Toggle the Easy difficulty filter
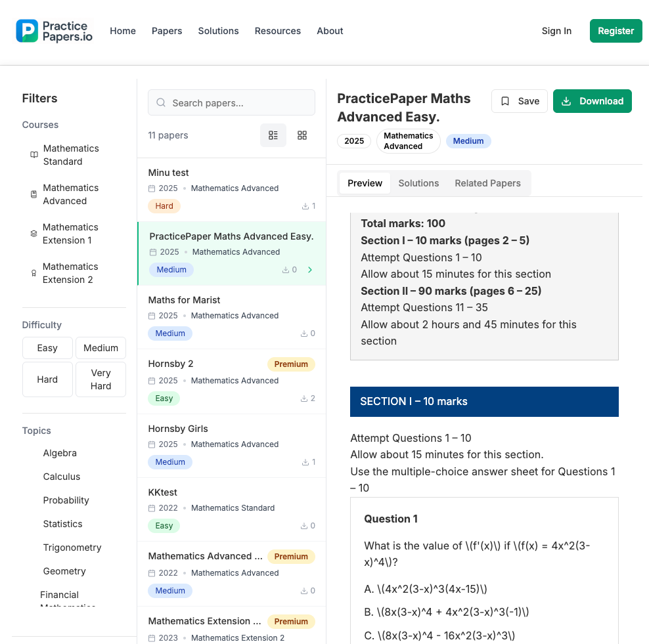 tap(47, 348)
